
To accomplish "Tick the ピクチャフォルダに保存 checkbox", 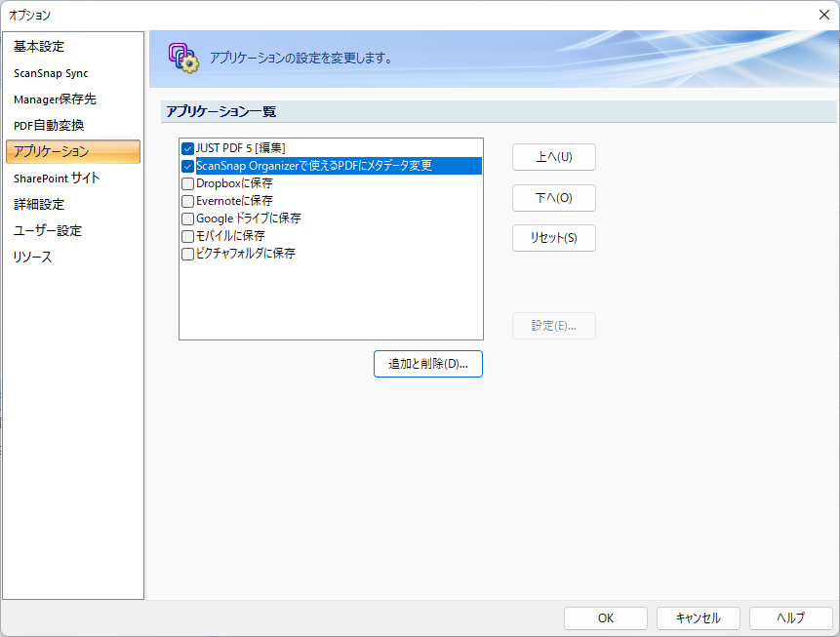I will pyautogui.click(x=187, y=254).
